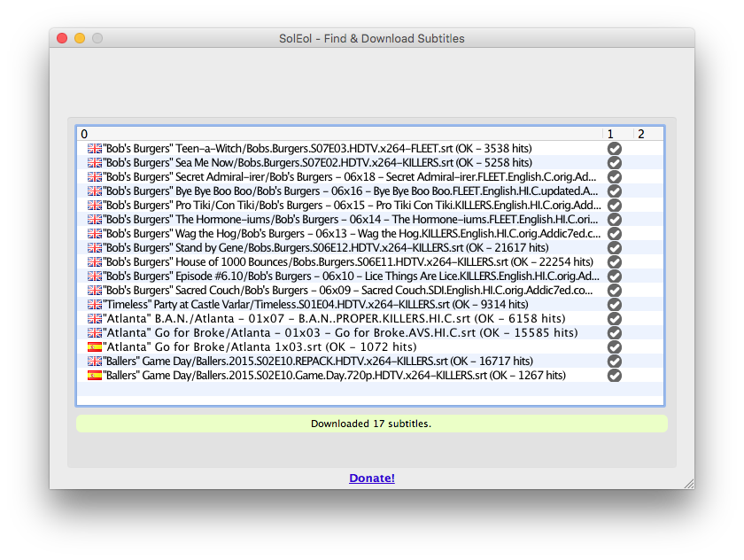Viewport: 744px width, 560px height.
Task: Click checkmark icon for Pro Tiki/Con Tiki row
Action: (615, 206)
